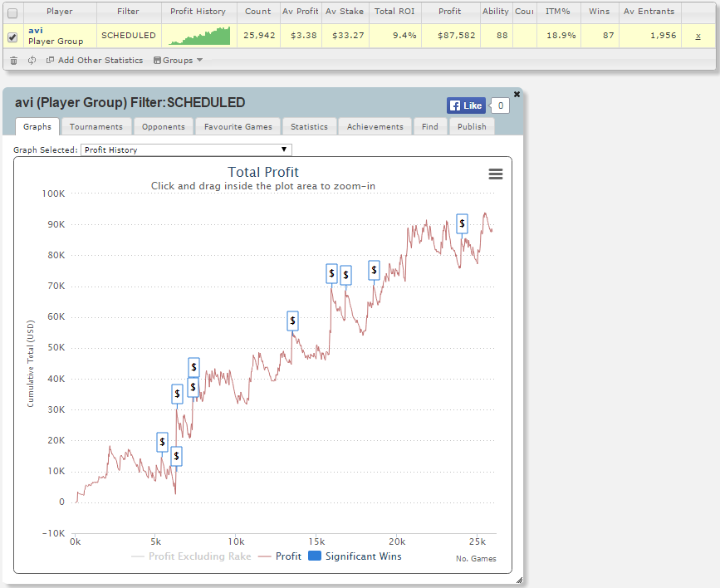Click the refresh icon beside the trash
The image size is (720, 588).
[32, 60]
